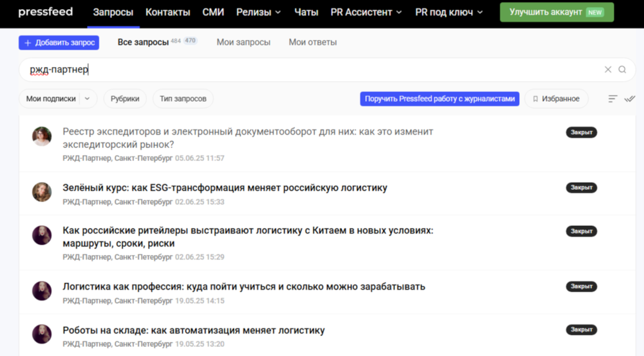Open the Чаты section
This screenshot has height=356, width=644.
click(307, 12)
